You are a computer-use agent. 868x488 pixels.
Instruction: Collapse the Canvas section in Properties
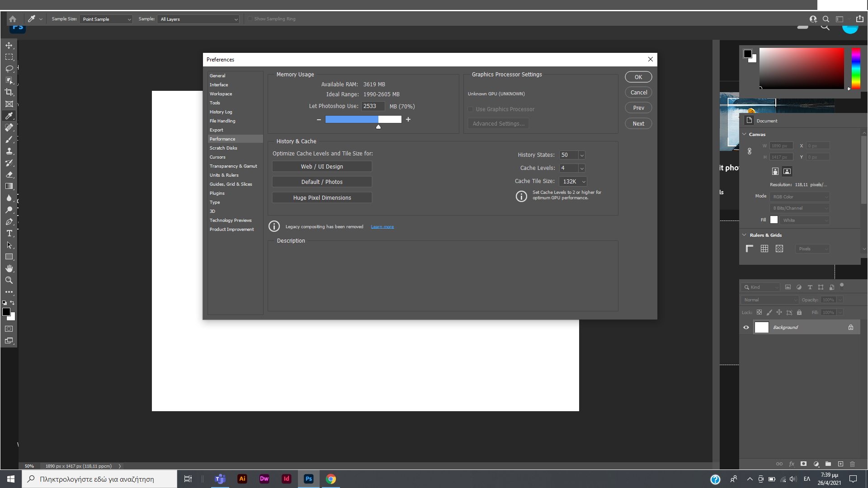coord(745,134)
